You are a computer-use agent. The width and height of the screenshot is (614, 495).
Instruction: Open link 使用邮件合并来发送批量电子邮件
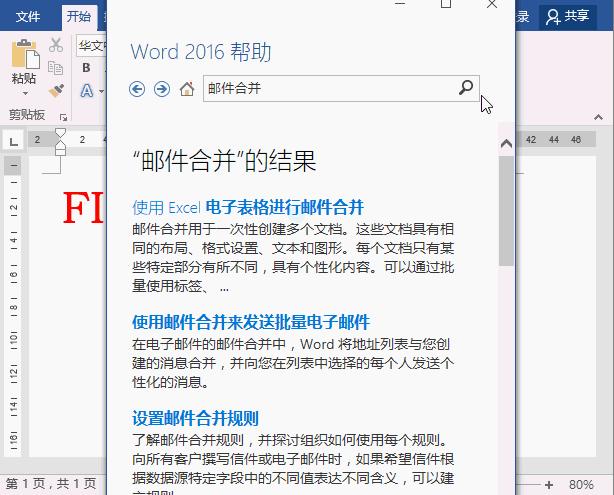(x=251, y=322)
